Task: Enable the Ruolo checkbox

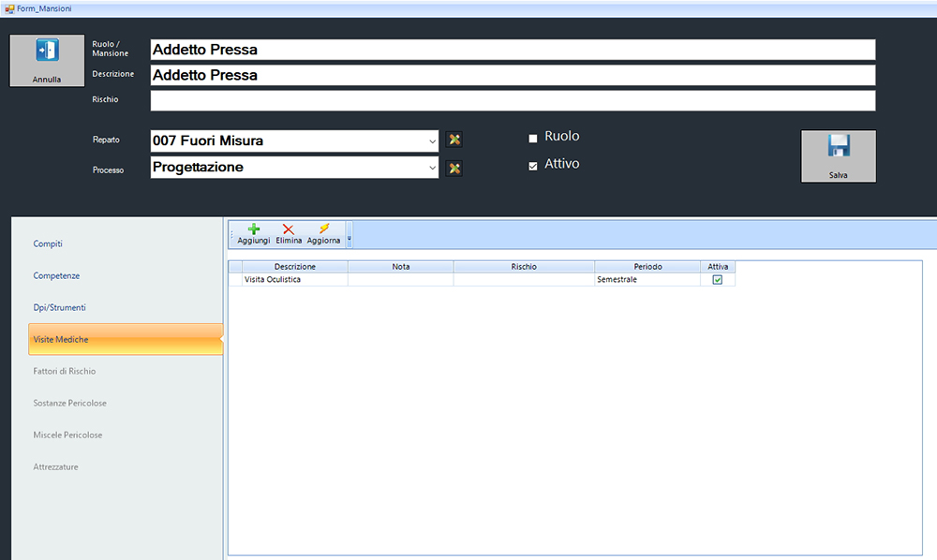Action: tap(533, 139)
